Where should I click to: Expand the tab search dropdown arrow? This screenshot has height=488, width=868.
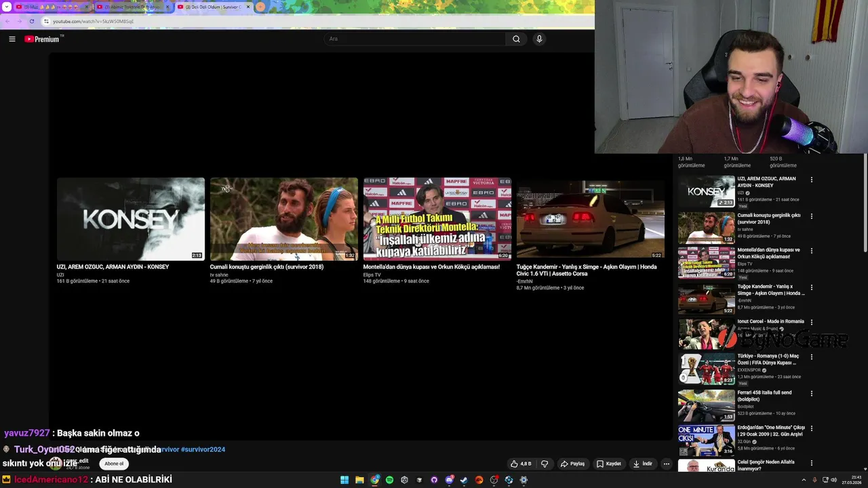point(6,7)
